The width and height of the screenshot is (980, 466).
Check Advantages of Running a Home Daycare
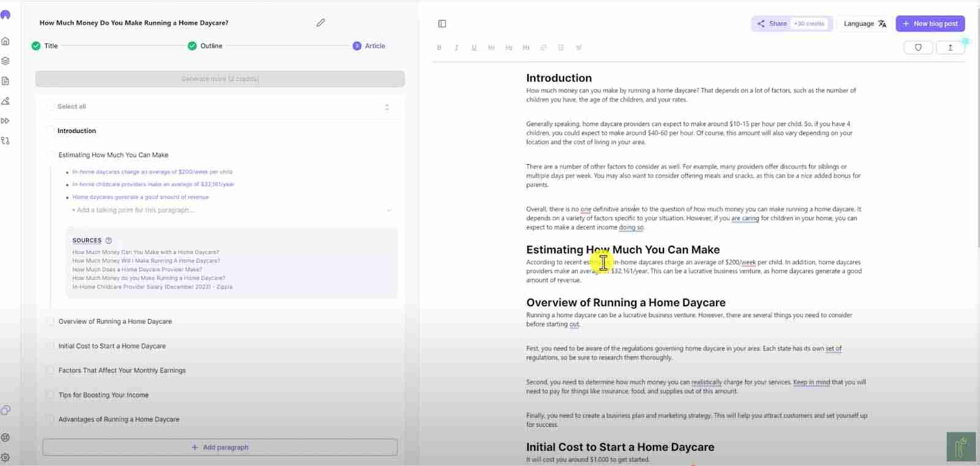point(51,419)
